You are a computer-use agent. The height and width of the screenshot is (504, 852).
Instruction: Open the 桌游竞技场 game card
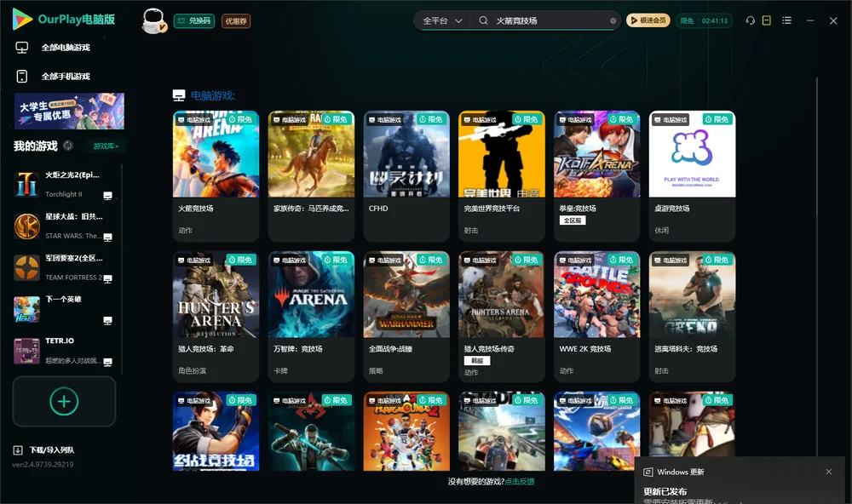(692, 176)
